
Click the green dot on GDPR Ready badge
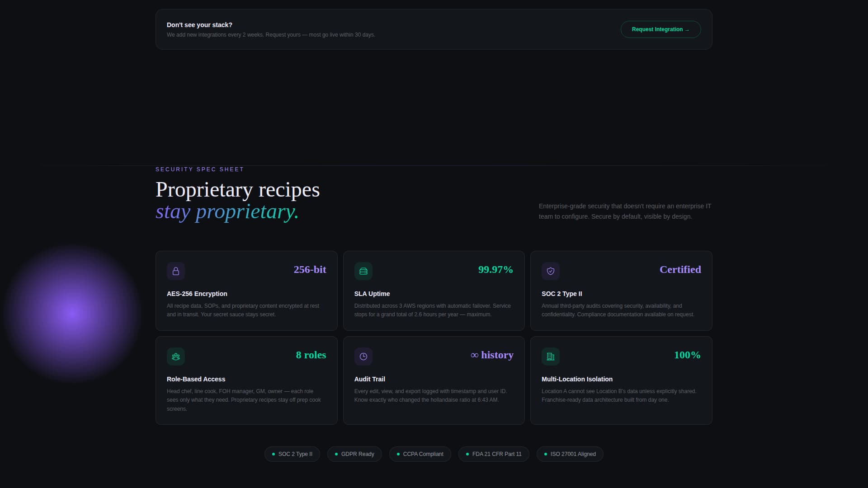click(335, 454)
